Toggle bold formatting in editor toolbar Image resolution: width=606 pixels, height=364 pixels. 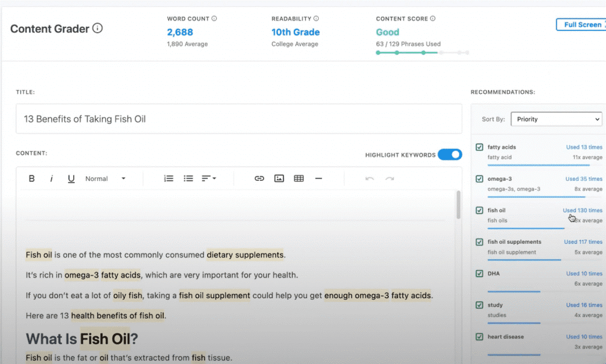tap(32, 178)
